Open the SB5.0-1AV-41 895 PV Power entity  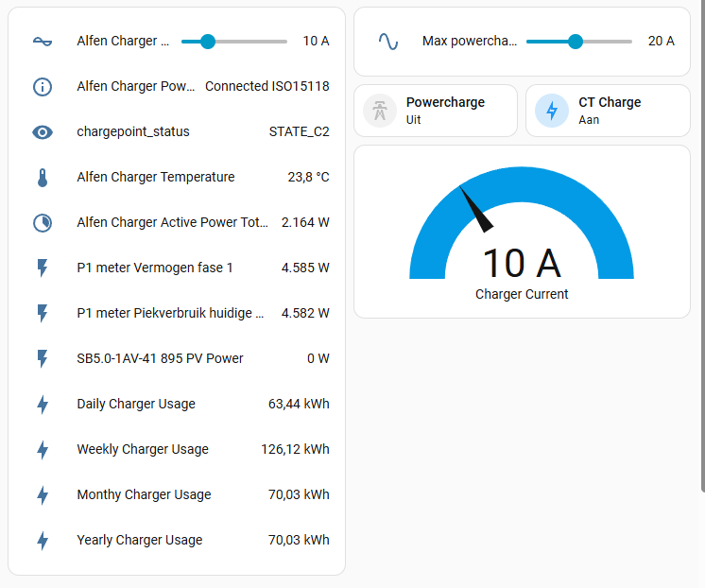point(160,358)
